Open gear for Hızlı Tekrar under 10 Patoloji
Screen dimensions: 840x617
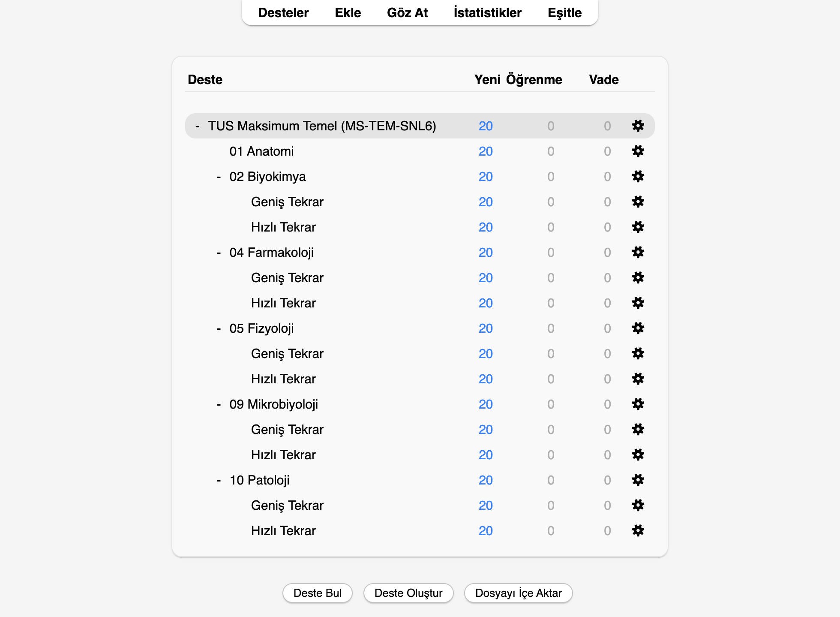pyautogui.click(x=638, y=530)
